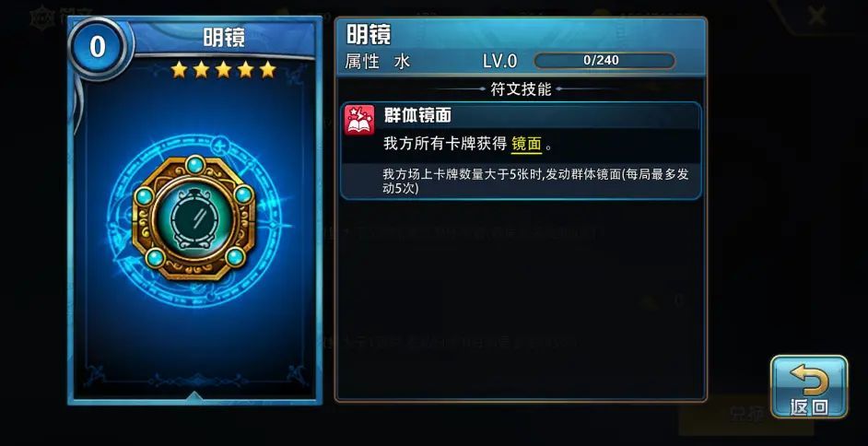Click the curved arrow on 返回 button
The width and height of the screenshot is (868, 446).
809,381
